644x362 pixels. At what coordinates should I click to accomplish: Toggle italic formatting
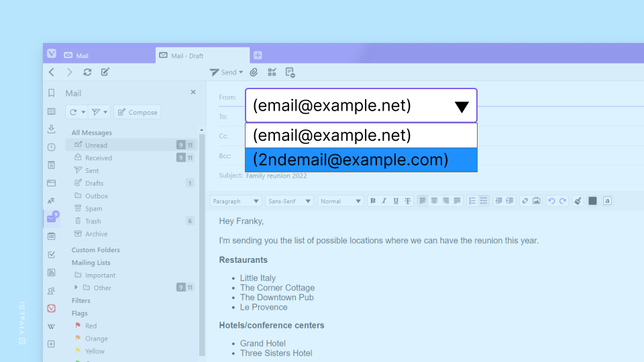point(384,200)
